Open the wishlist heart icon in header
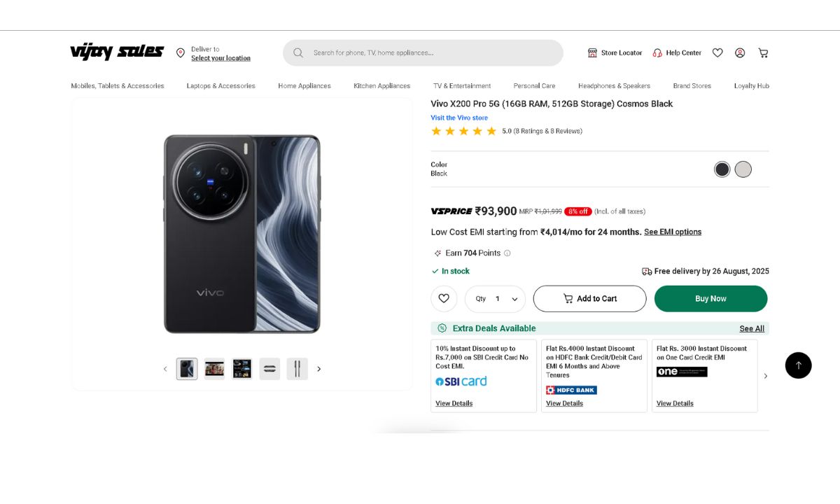The height and width of the screenshot is (504, 840). pyautogui.click(x=717, y=52)
